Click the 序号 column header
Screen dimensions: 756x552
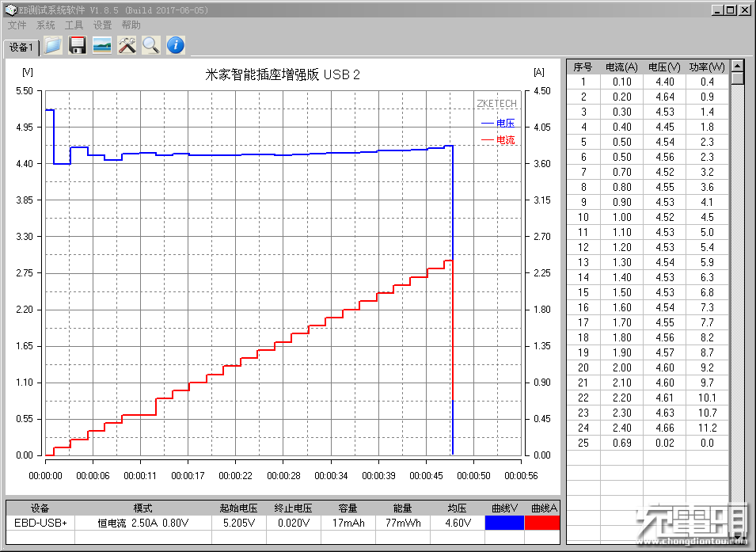[x=583, y=67]
